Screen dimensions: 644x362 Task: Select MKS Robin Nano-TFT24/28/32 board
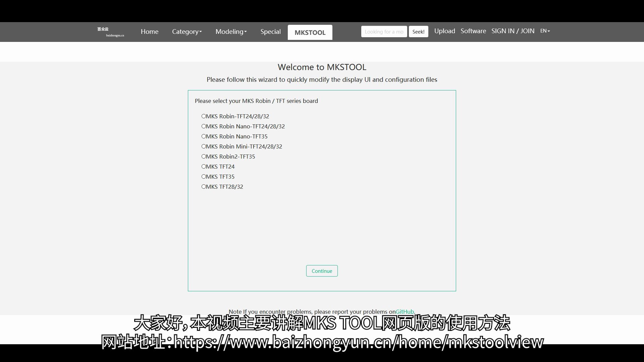pos(203,126)
